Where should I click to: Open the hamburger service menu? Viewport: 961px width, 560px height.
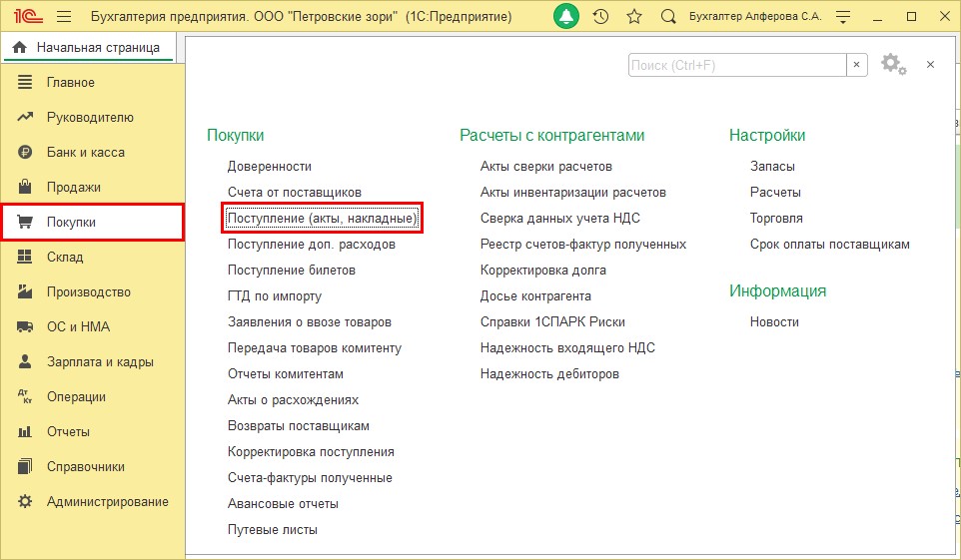pyautogui.click(x=64, y=17)
